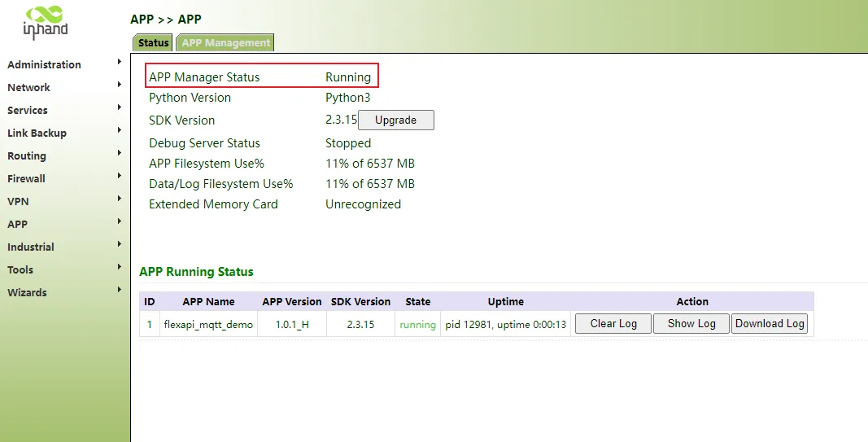This screenshot has height=442, width=868.
Task: Click the Python3 version value
Action: (347, 98)
